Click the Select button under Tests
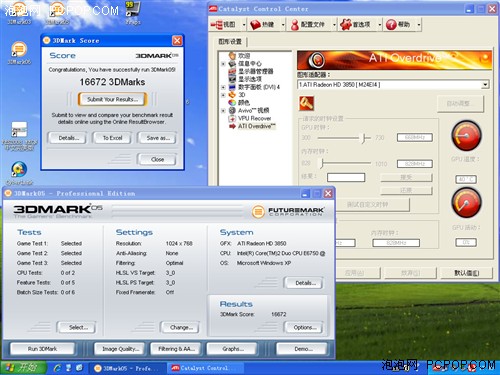 pyautogui.click(x=77, y=327)
